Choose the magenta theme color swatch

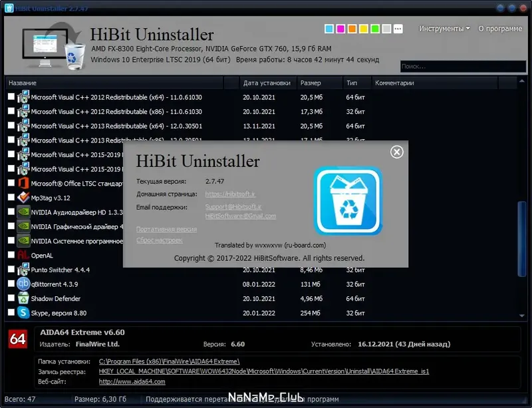coord(340,29)
